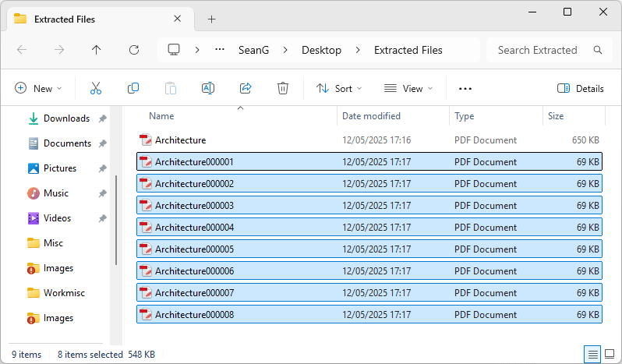Refresh the folder view
The width and height of the screenshot is (622, 364).
click(x=134, y=50)
